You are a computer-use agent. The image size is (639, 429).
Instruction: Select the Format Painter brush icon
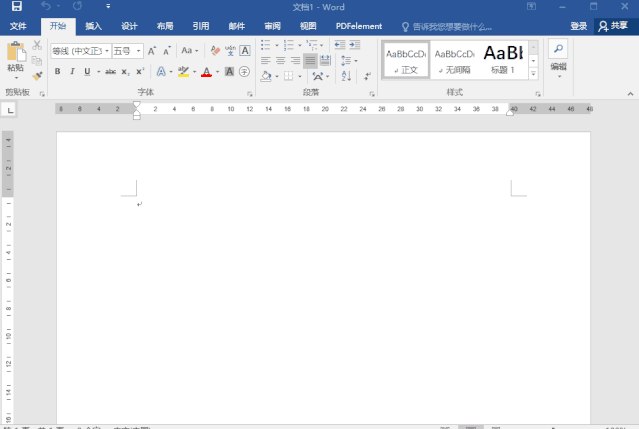point(37,76)
